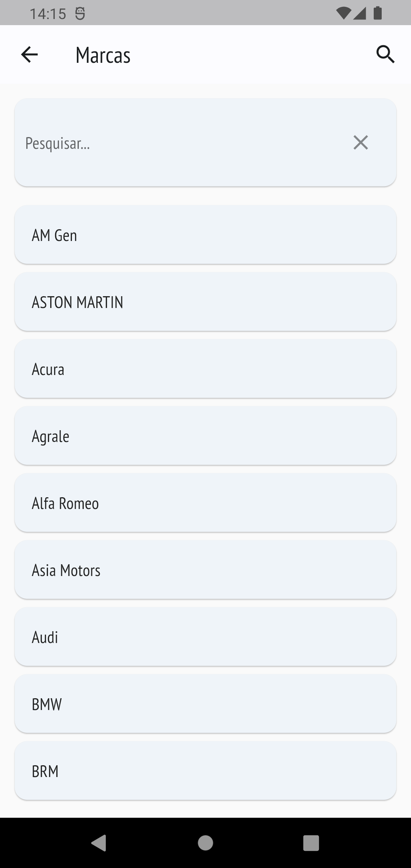Open the Agrale brand
Screen dimensions: 411x868
coord(205,436)
